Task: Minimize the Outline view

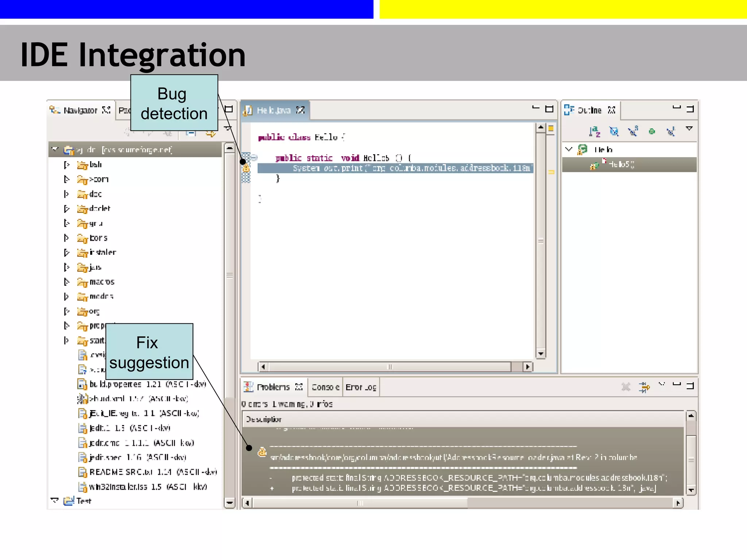Action: (x=677, y=108)
